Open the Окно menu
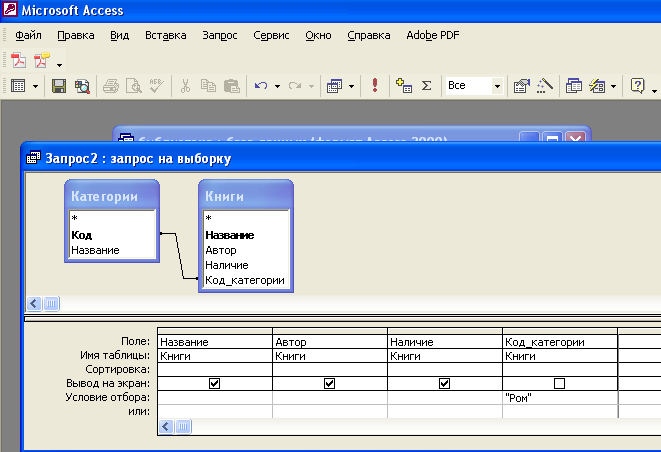 (318, 35)
